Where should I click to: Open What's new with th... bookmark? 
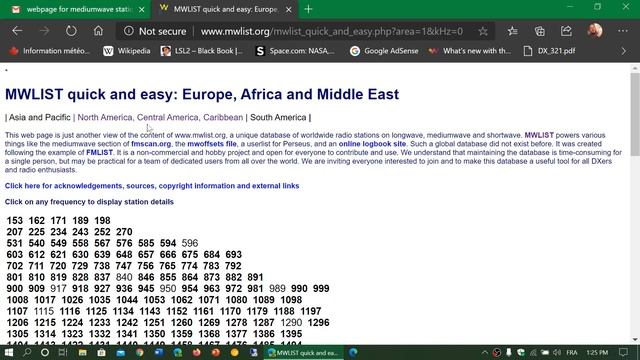click(470, 51)
